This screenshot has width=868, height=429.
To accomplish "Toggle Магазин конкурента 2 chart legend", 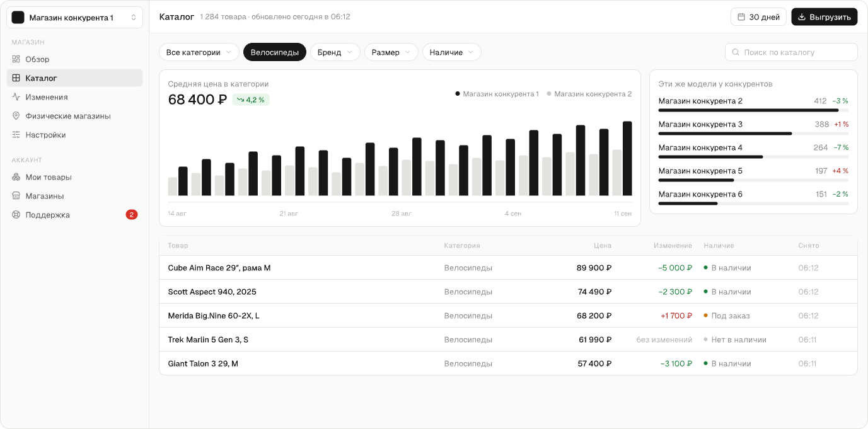I will 589,94.
